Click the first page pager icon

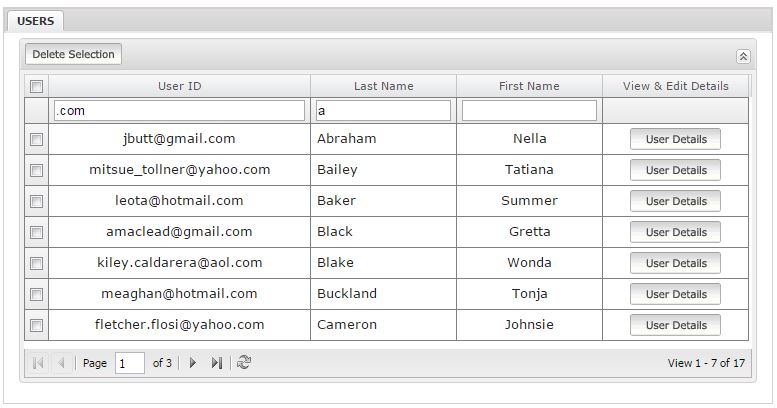38,363
